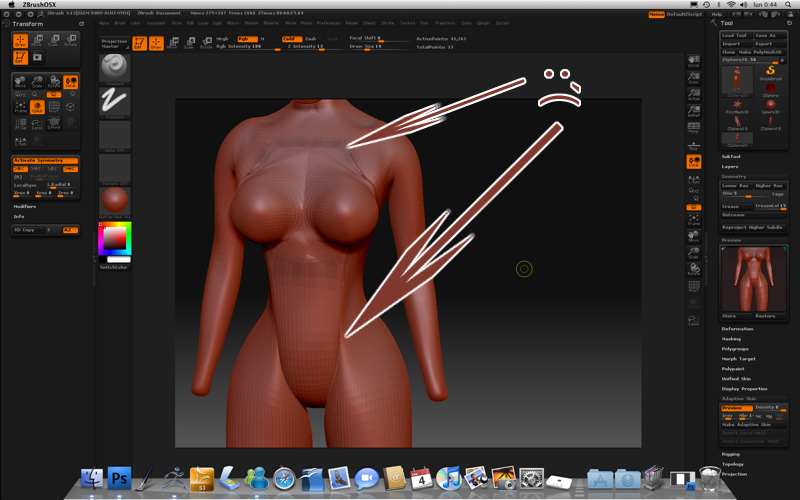The width and height of the screenshot is (800, 500).
Task: Click the Rotate icon in the Transform palette
Action: pos(70,41)
